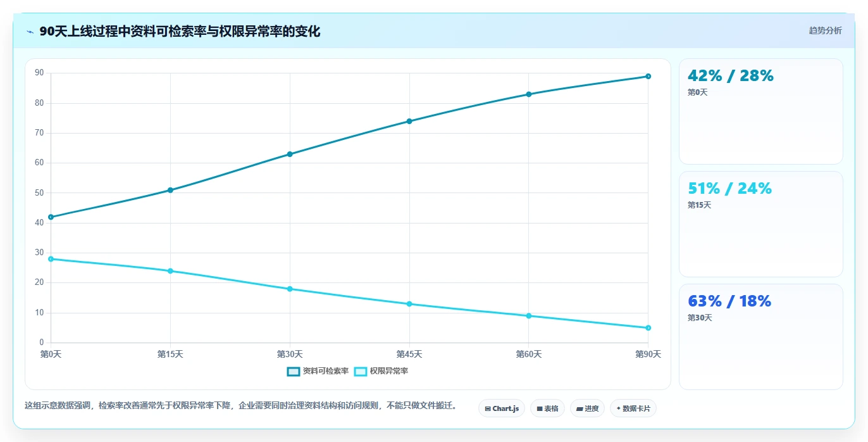Click the y-axis value 50
This screenshot has width=868, height=442.
pyautogui.click(x=39, y=193)
